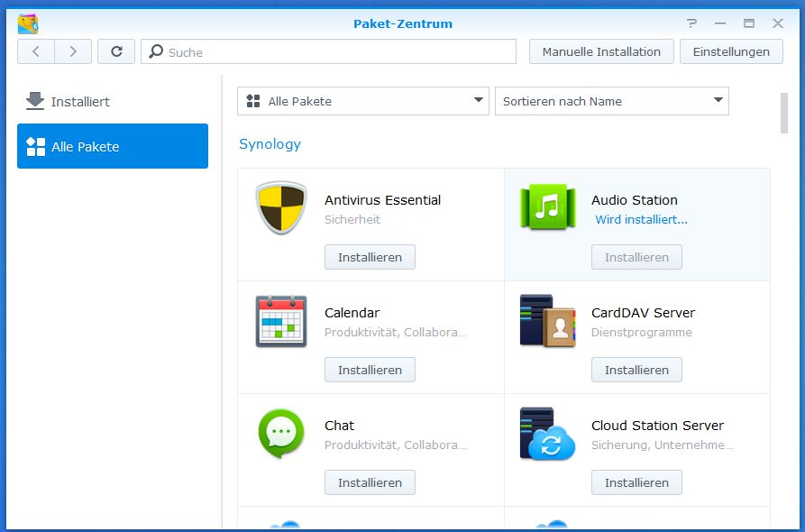Image resolution: width=805 pixels, height=532 pixels.
Task: Open CardDAV Server title text
Action: [x=643, y=313]
